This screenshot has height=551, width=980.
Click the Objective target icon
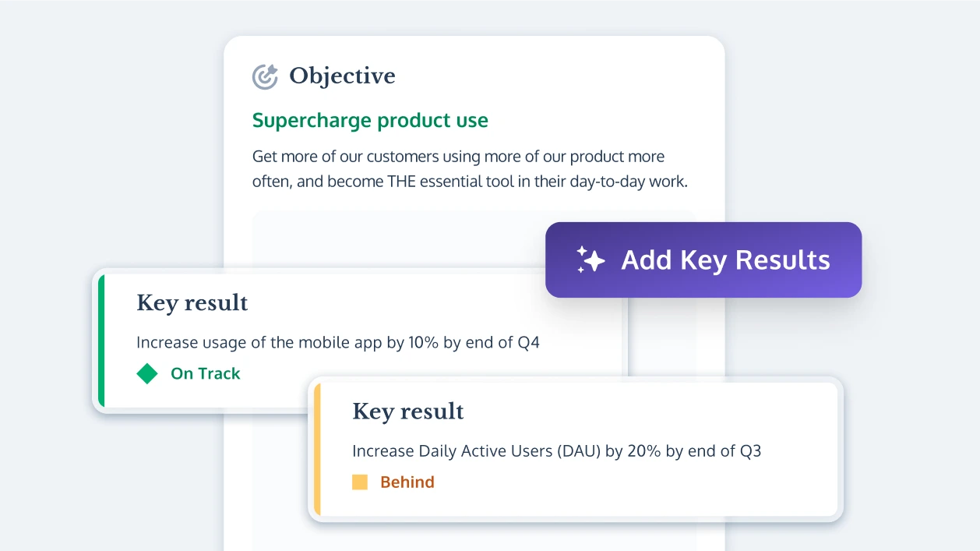click(x=265, y=76)
